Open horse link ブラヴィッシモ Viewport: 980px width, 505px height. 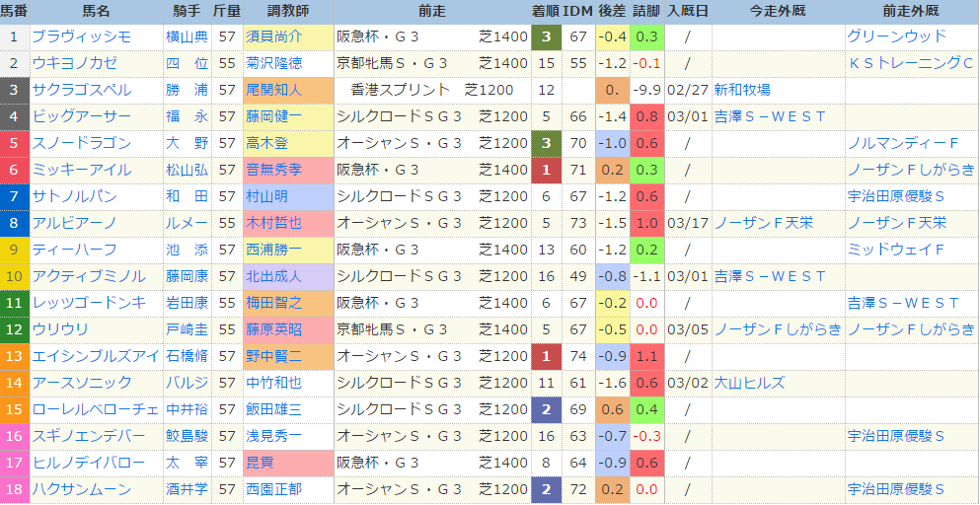(x=82, y=36)
